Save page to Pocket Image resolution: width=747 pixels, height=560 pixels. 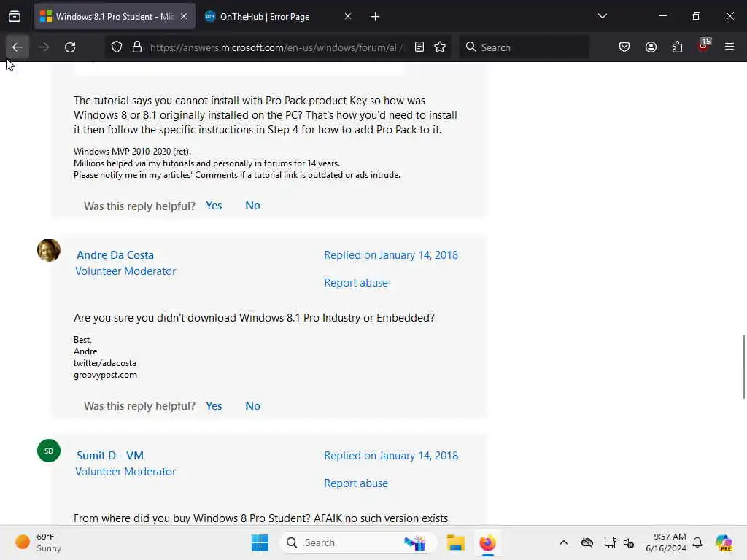click(x=624, y=47)
